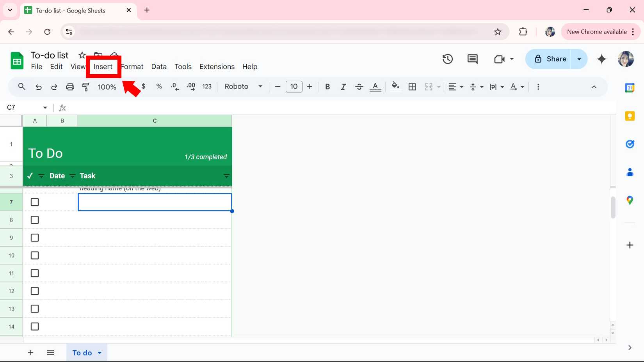
Task: Click the print icon
Action: [x=70, y=87]
